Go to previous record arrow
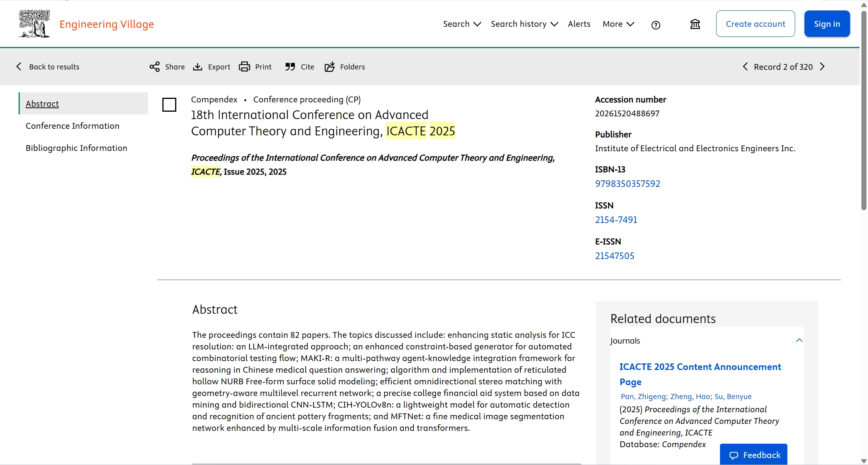This screenshot has width=868, height=465. point(745,67)
